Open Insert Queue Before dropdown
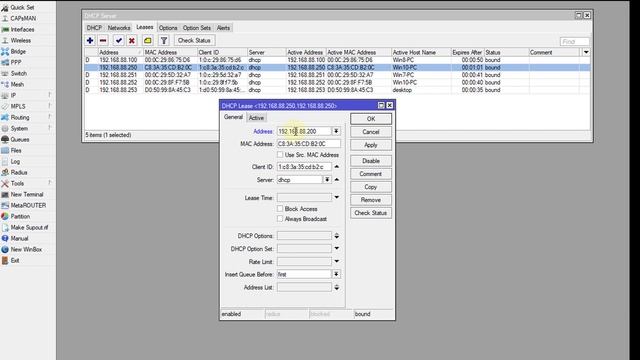640x360 pixels. click(336, 274)
